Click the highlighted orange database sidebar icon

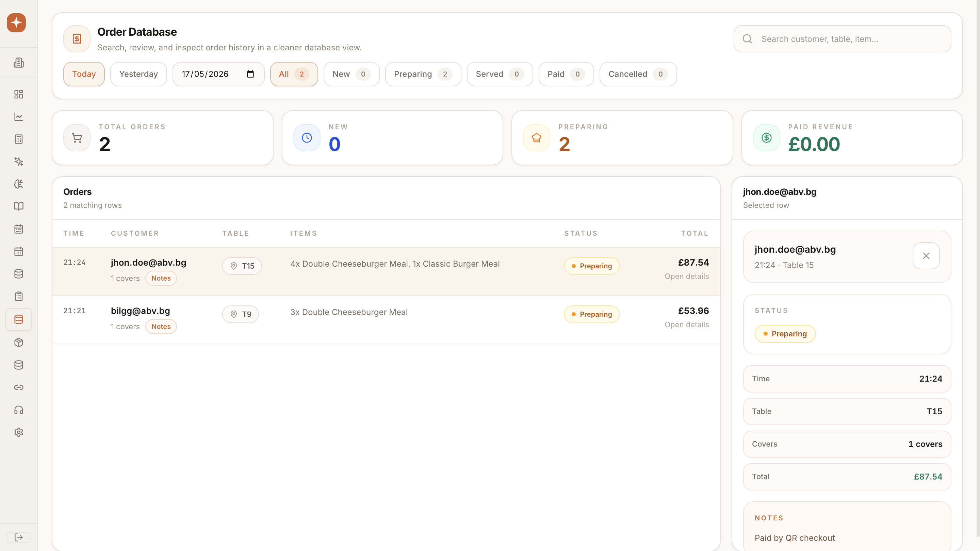click(x=19, y=319)
